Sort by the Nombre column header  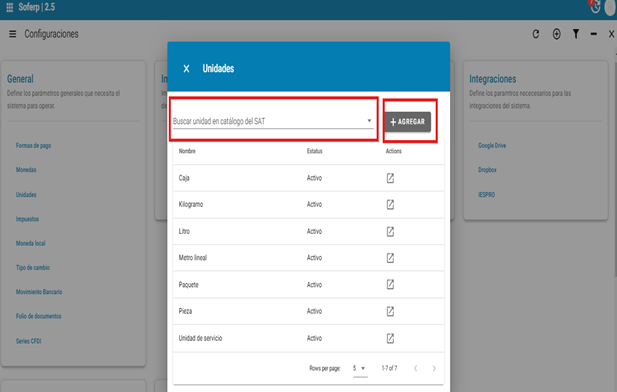(187, 151)
